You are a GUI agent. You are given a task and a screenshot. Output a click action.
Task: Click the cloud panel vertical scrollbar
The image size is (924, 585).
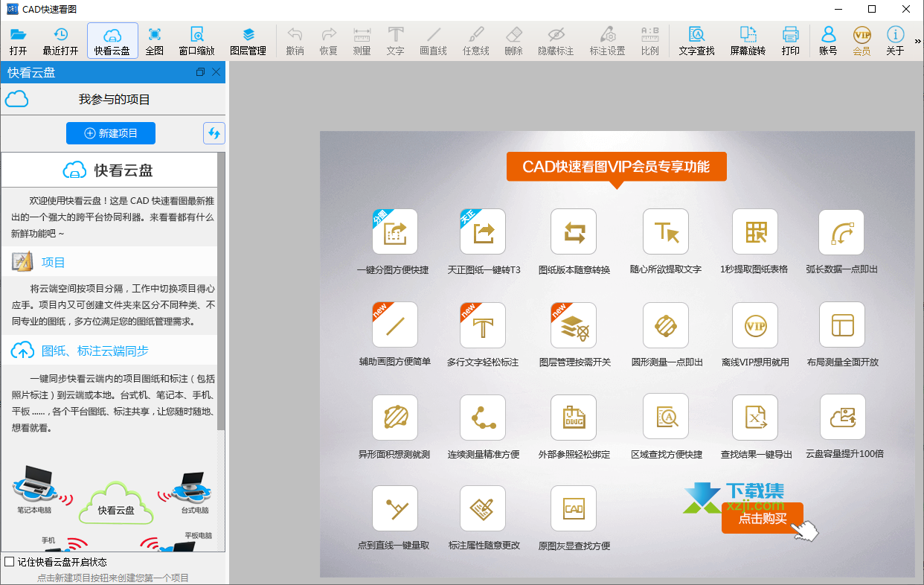(x=221, y=291)
